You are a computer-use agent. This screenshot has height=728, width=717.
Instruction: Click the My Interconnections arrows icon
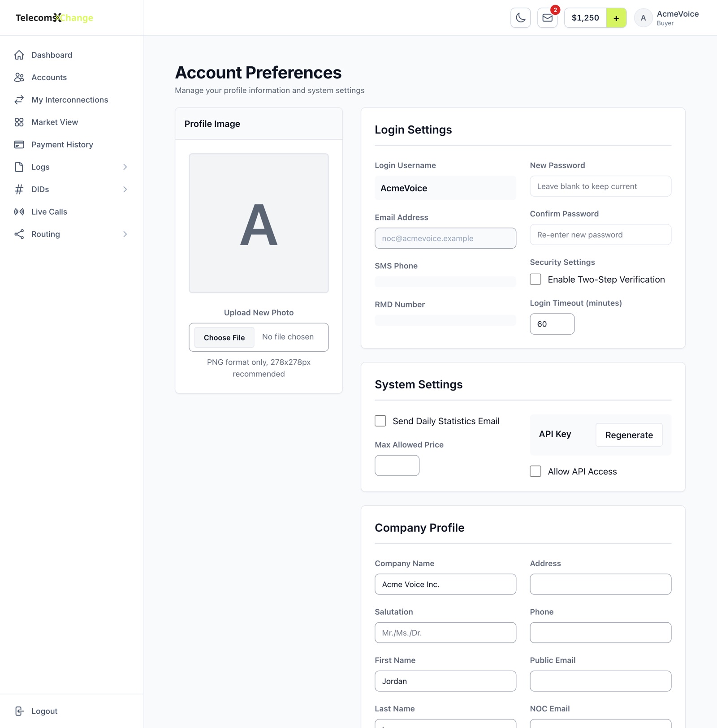coord(19,100)
